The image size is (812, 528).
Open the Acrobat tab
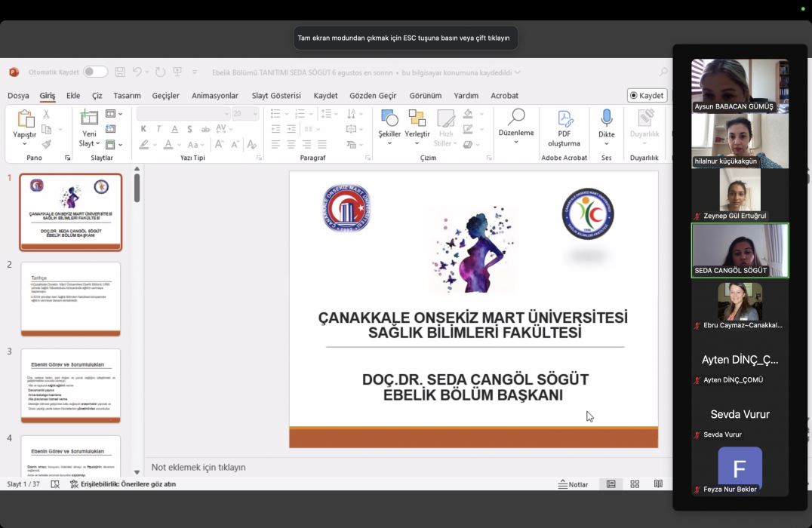pyautogui.click(x=504, y=95)
